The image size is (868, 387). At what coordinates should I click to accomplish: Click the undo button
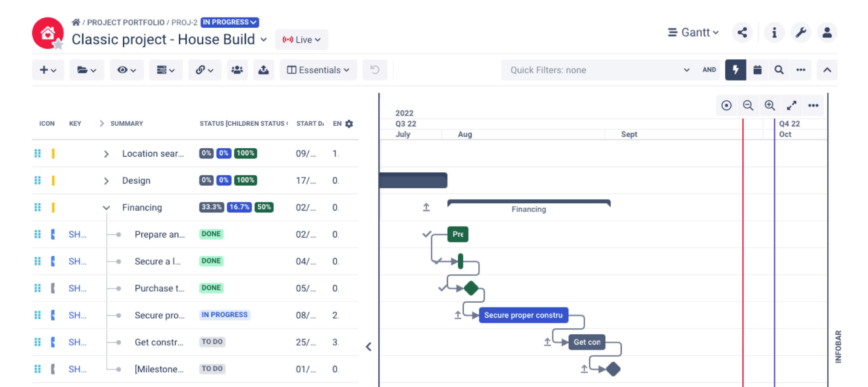(375, 70)
